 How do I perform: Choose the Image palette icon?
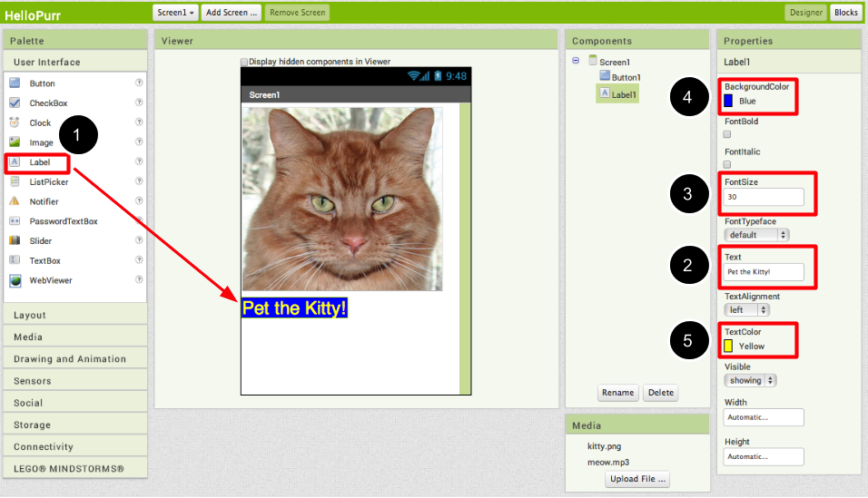[15, 142]
